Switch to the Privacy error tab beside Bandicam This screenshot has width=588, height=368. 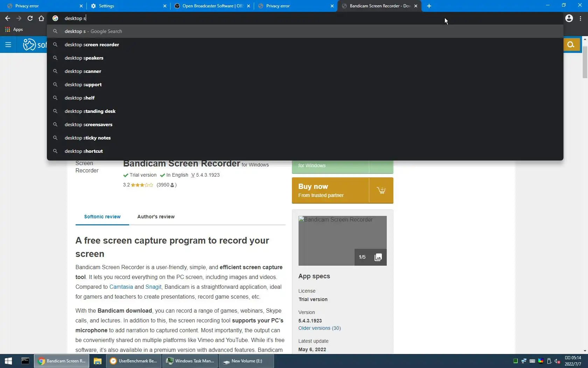click(295, 6)
